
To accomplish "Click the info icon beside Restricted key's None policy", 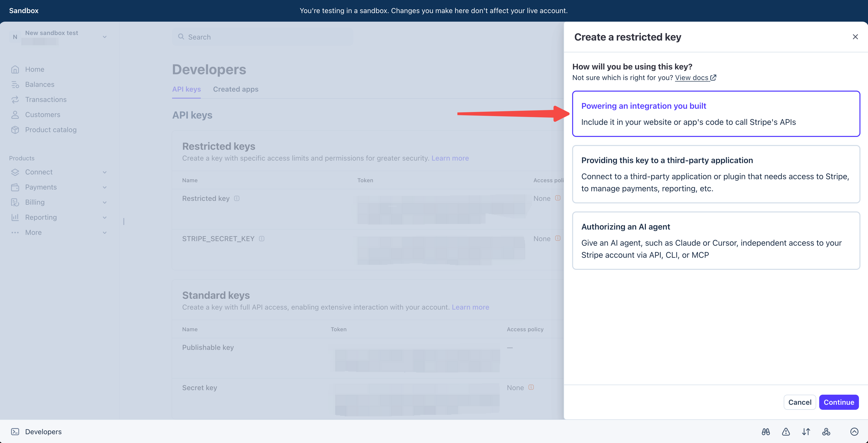I will (558, 198).
